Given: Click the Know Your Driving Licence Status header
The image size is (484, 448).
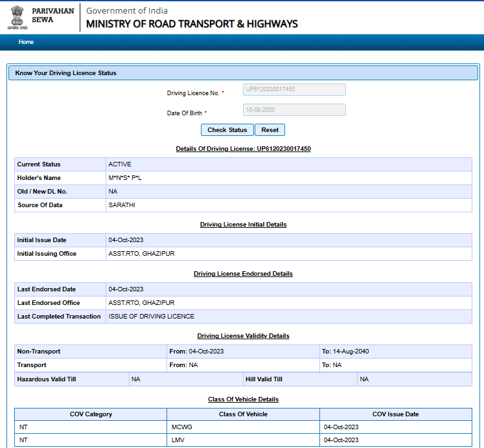Looking at the screenshot, I should [x=66, y=73].
